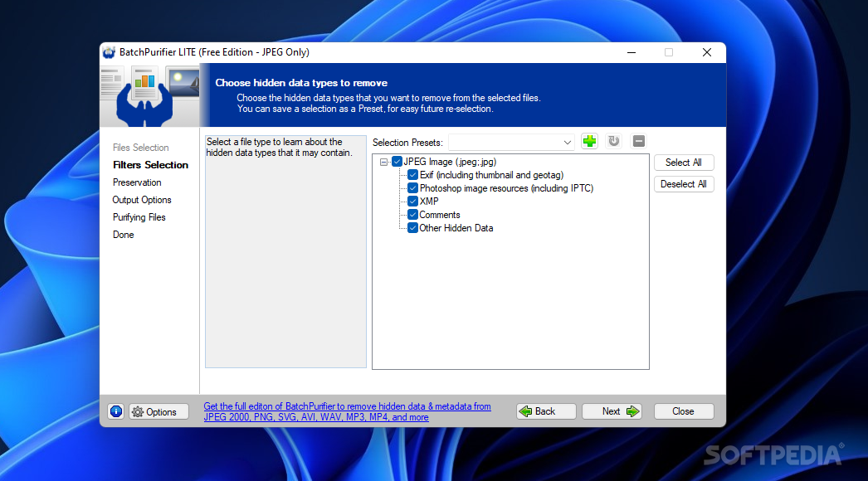Screen dimensions: 868x481
Task: Collapse the JPEG Image tree node
Action: point(383,163)
